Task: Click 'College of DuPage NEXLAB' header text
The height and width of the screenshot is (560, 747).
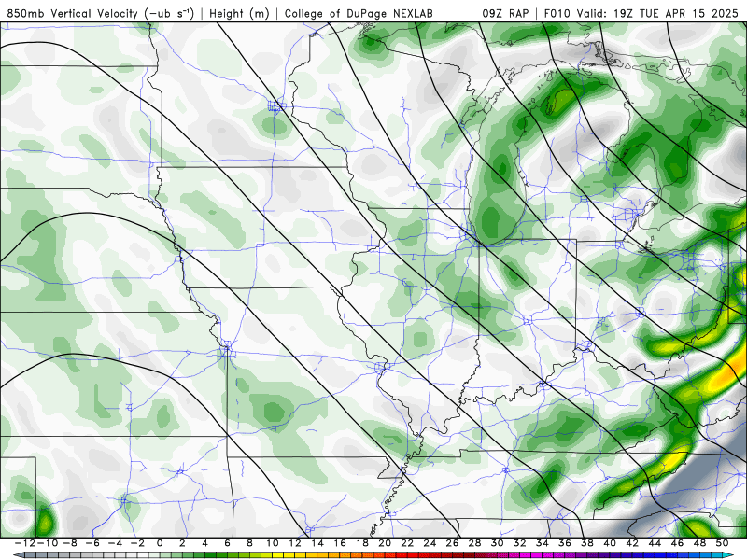Action: coord(359,13)
